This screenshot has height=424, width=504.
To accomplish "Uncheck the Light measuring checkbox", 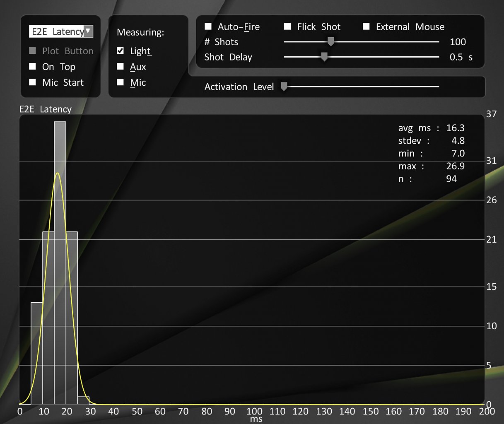I will coord(120,51).
